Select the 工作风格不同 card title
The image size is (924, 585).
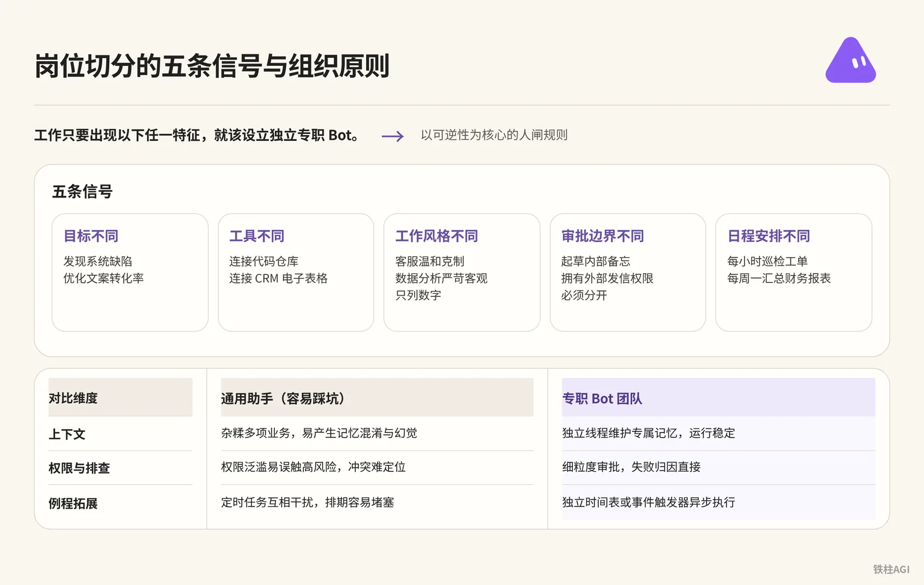(x=437, y=236)
